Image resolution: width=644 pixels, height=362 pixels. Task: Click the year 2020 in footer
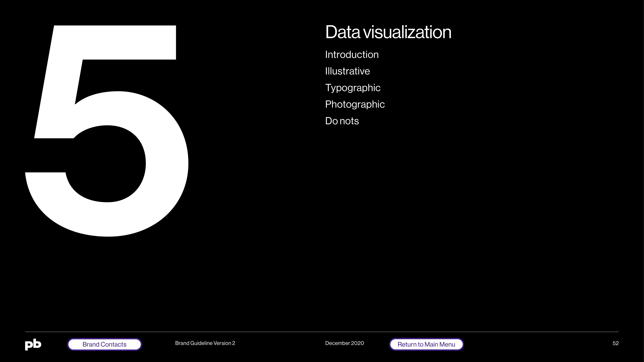pyautogui.click(x=358, y=343)
